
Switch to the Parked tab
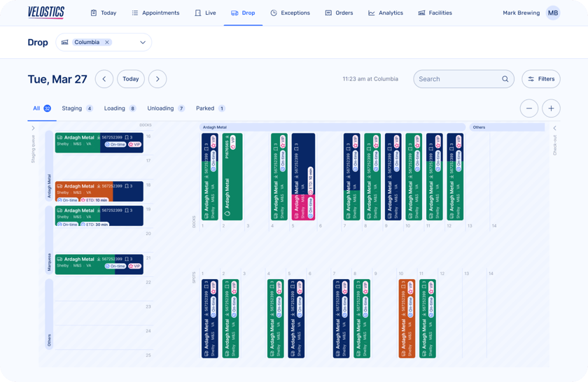pyautogui.click(x=211, y=108)
